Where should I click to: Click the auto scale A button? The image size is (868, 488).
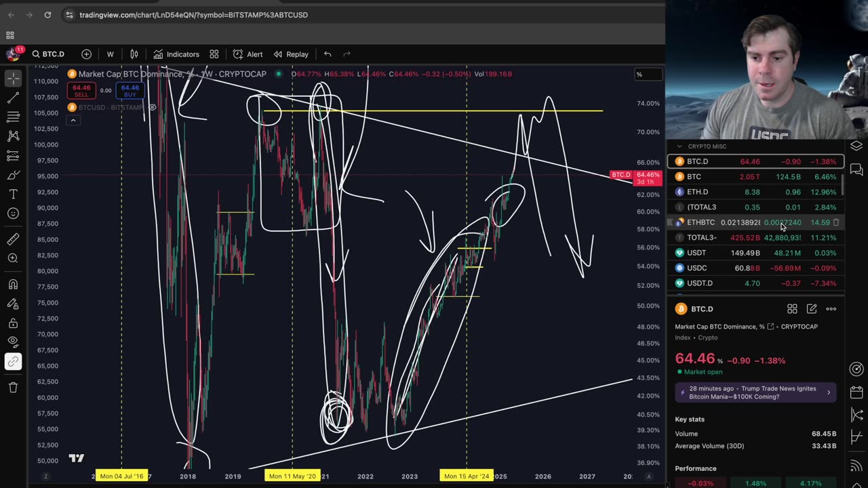tap(649, 476)
